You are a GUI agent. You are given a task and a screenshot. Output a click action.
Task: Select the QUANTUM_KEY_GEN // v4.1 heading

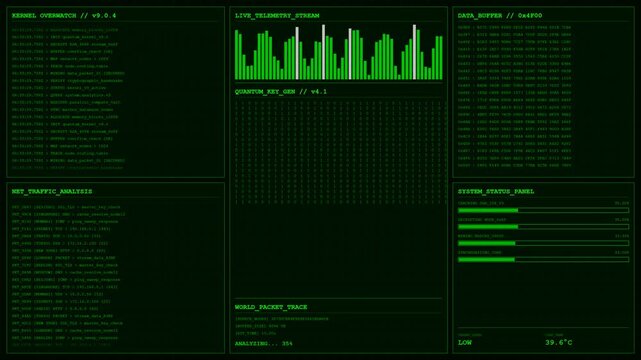[x=280, y=92]
